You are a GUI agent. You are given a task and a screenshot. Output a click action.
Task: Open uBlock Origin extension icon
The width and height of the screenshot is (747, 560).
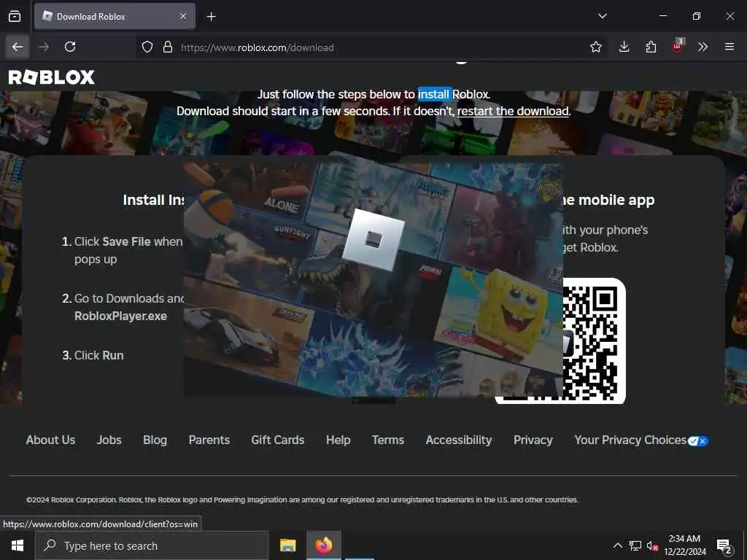pyautogui.click(x=678, y=46)
